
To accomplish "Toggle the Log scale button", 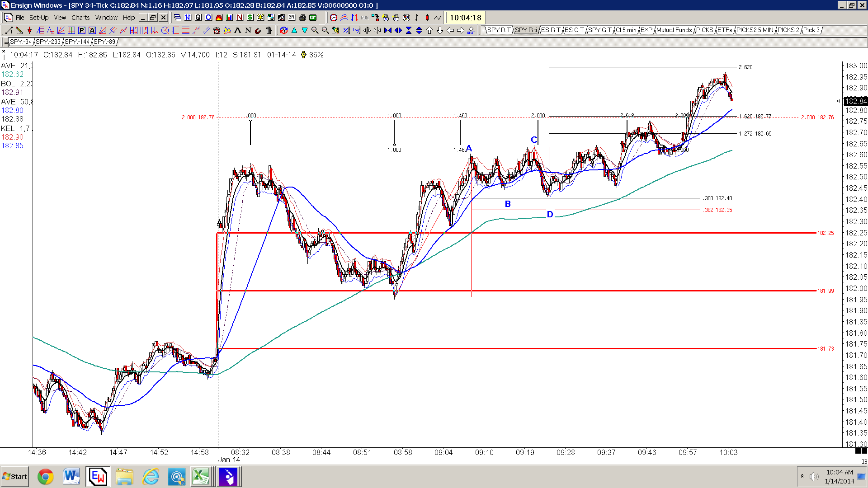I will [x=356, y=30].
